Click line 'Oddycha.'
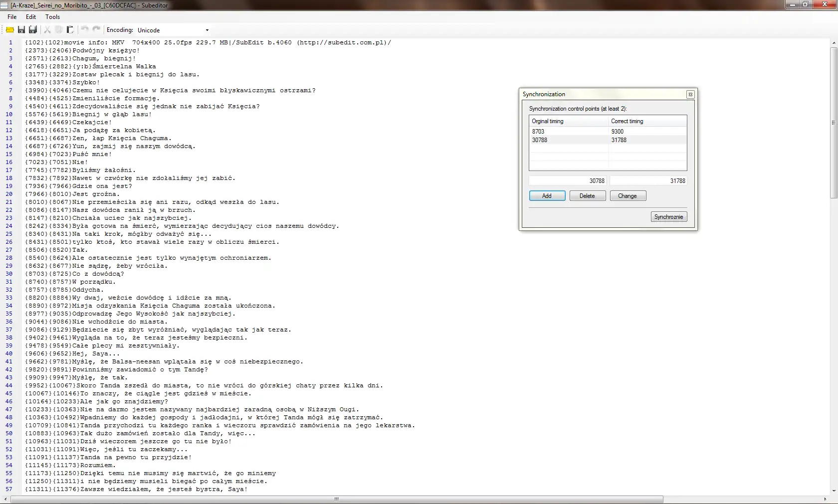 click(64, 290)
